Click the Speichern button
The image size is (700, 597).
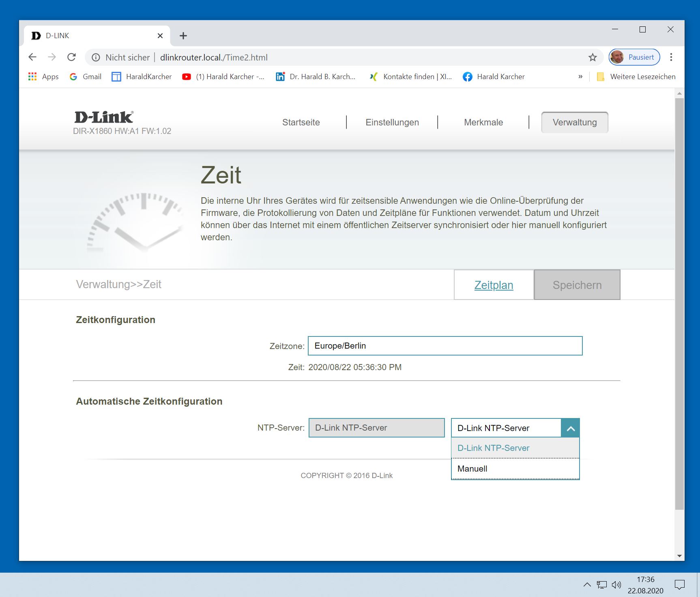[577, 285]
